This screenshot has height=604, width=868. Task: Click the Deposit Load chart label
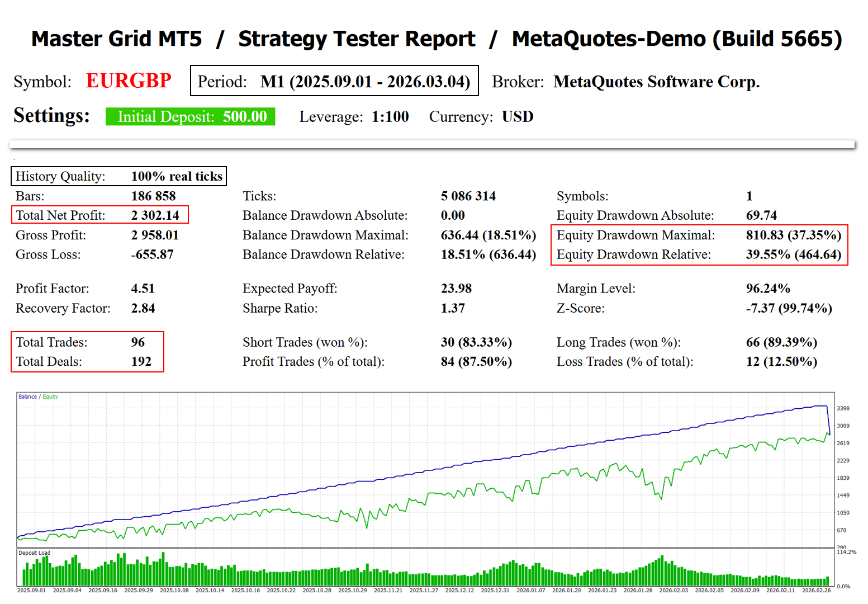(34, 553)
